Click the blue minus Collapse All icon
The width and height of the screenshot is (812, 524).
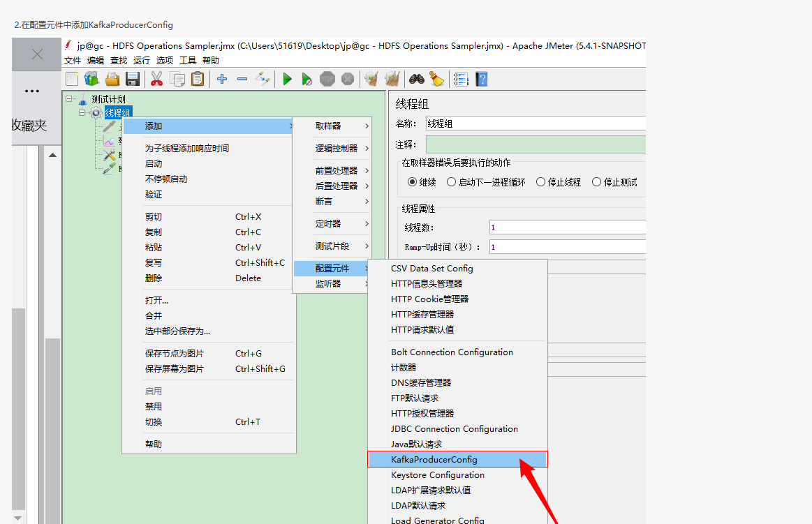point(242,79)
